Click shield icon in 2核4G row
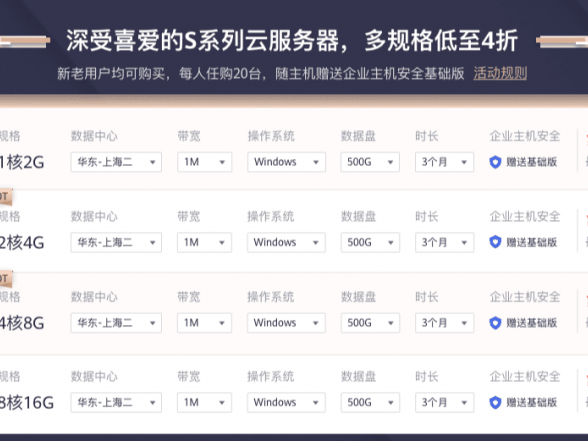Viewport: 588px width, 441px height. click(x=495, y=242)
